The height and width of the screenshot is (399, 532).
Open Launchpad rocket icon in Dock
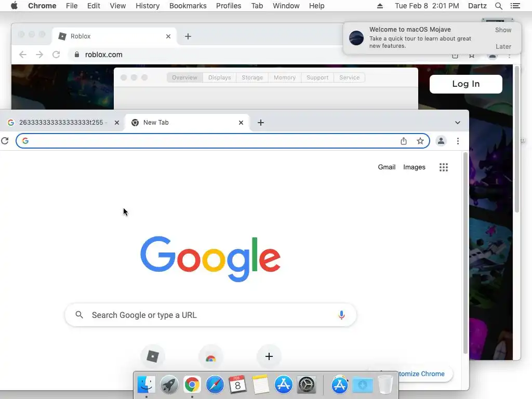[169, 385]
